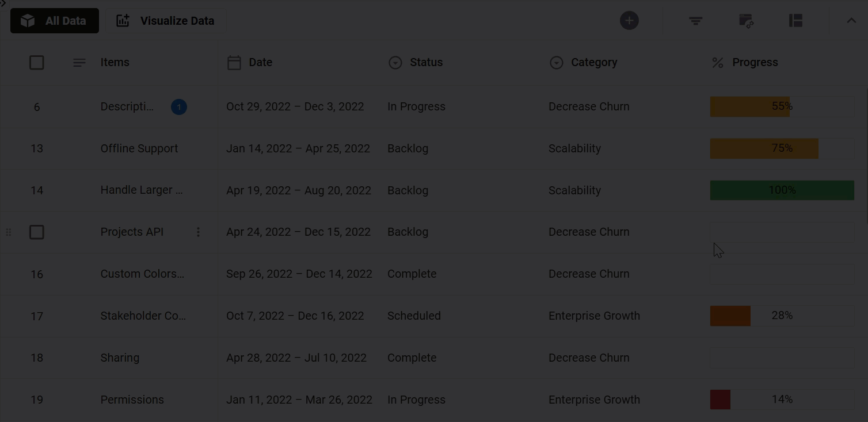Click the text lines icon beside Items
Viewport: 868px width, 422px height.
pyautogui.click(x=79, y=63)
